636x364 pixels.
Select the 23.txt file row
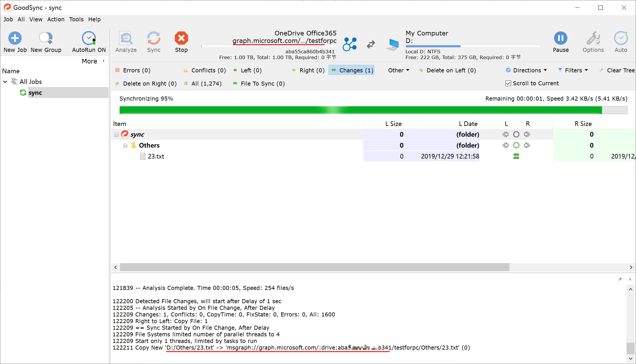pyautogui.click(x=156, y=156)
